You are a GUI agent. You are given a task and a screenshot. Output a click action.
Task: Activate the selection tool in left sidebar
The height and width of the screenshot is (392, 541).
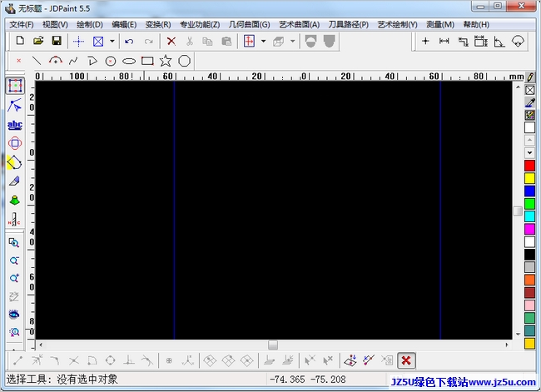[x=15, y=86]
